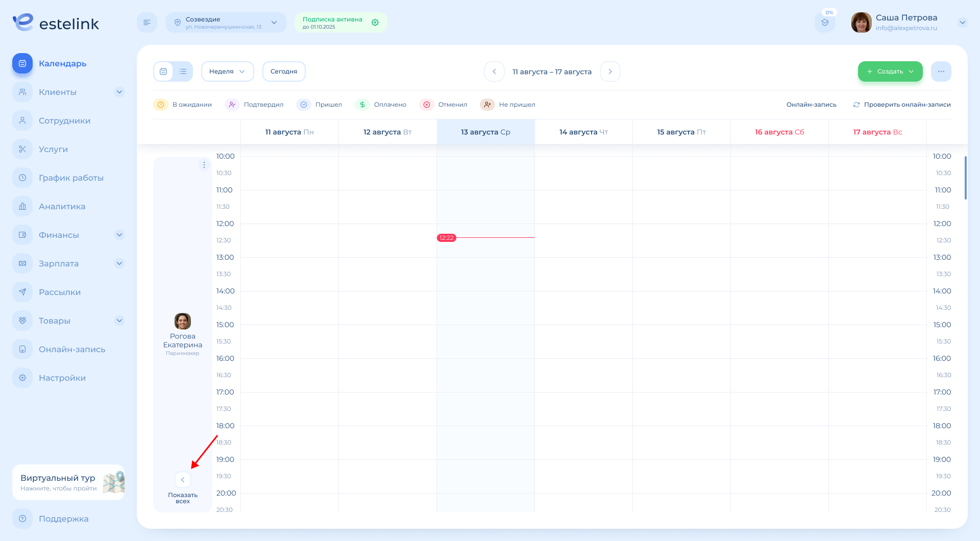Image resolution: width=980 pixels, height=541 pixels.
Task: Jump to today with Сегодня button
Action: click(x=284, y=71)
